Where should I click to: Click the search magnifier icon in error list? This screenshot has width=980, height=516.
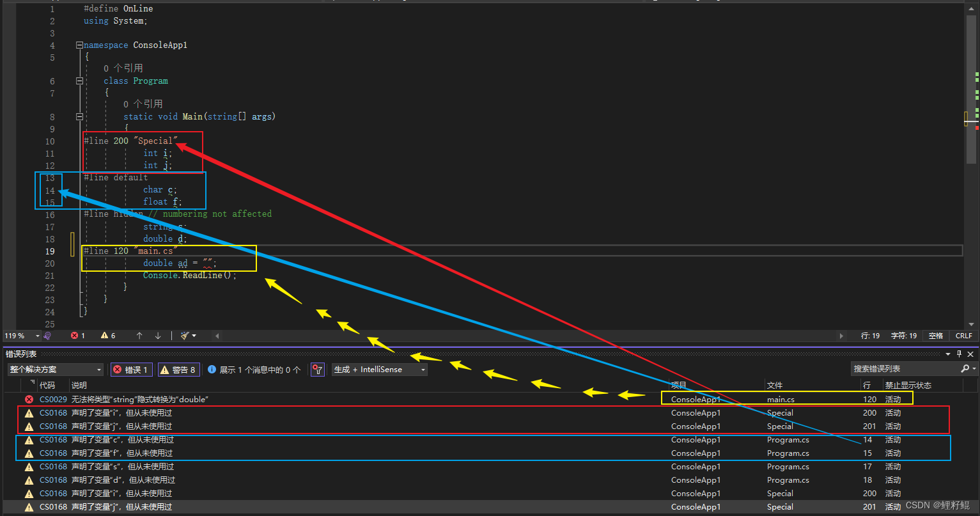coord(965,369)
